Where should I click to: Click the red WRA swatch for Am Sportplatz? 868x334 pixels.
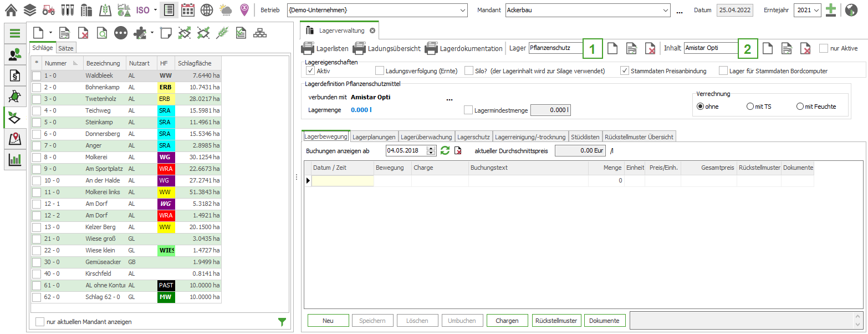[x=166, y=169]
